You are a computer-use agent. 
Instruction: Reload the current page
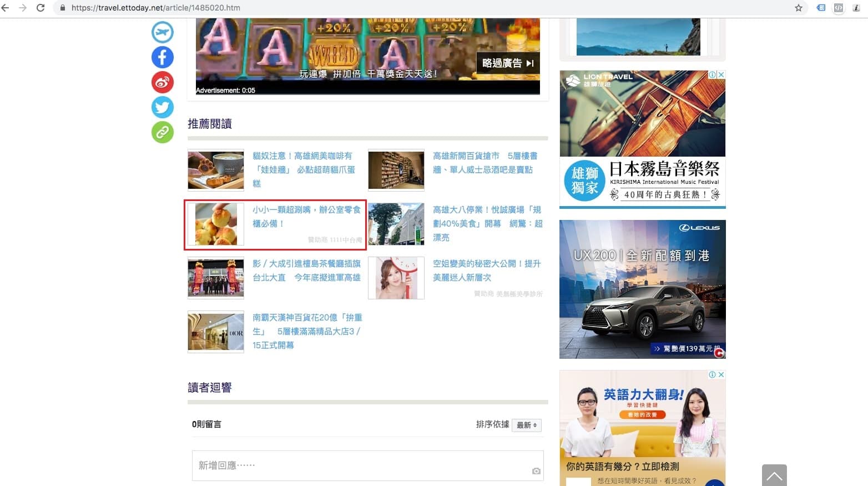(x=39, y=8)
